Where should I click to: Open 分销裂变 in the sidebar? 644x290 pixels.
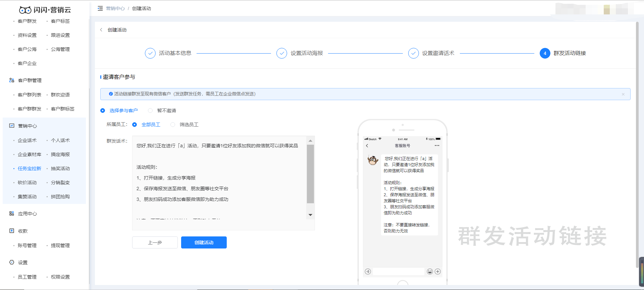click(60, 183)
